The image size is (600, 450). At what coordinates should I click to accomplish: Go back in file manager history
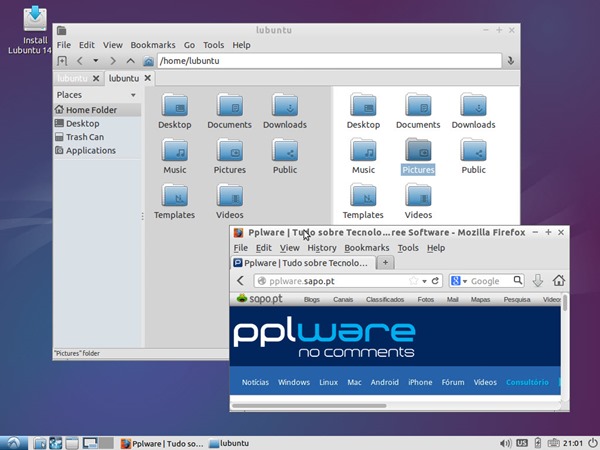coord(80,61)
